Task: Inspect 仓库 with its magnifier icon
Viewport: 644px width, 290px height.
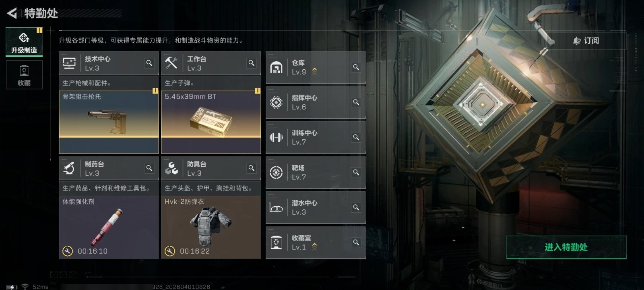Action: click(x=356, y=67)
